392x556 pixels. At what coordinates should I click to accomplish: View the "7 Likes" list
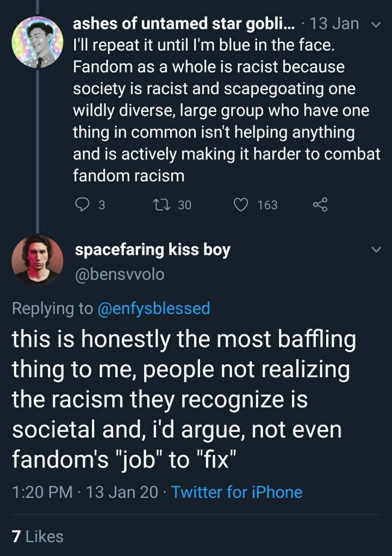[x=37, y=536]
